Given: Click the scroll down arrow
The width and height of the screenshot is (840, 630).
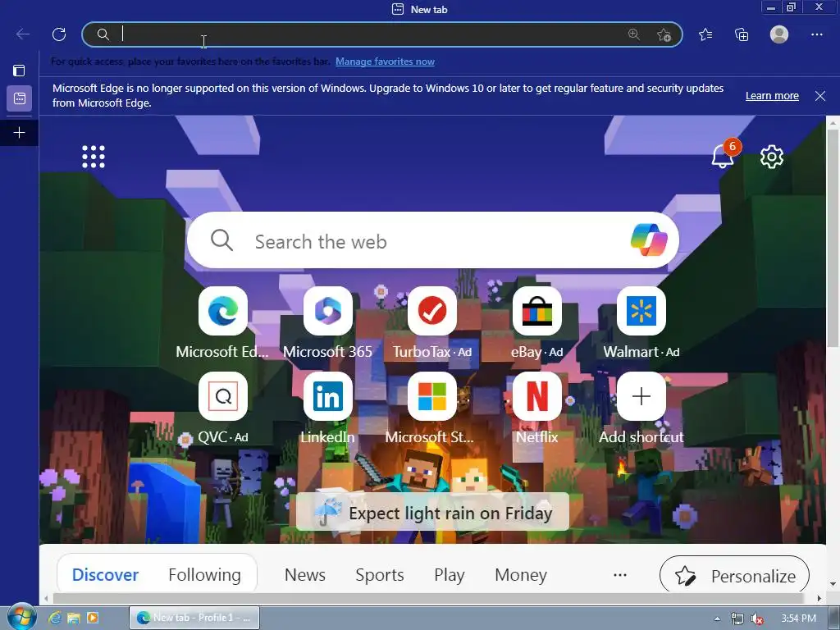Looking at the screenshot, I should pos(833,583).
